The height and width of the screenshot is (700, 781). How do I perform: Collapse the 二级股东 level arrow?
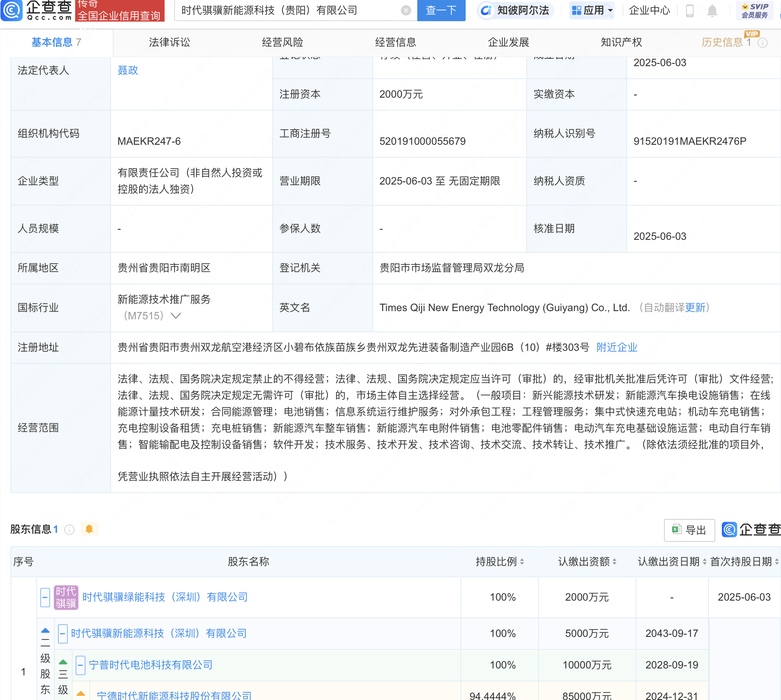(x=45, y=630)
